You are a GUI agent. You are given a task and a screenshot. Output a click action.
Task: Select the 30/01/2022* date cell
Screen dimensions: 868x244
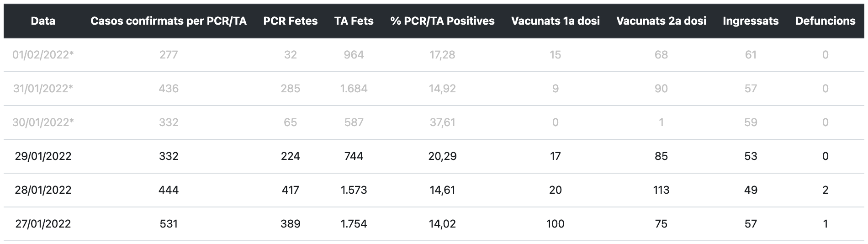(43, 122)
